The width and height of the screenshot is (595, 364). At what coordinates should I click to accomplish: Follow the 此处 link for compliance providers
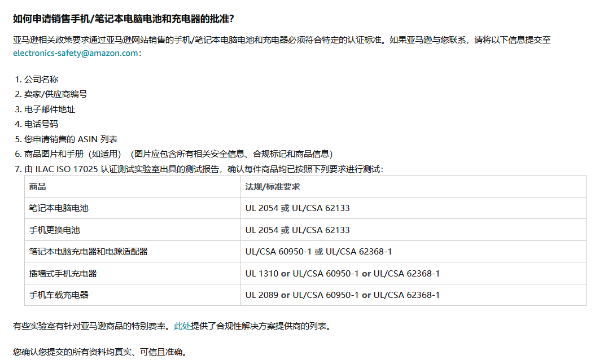coord(182,326)
